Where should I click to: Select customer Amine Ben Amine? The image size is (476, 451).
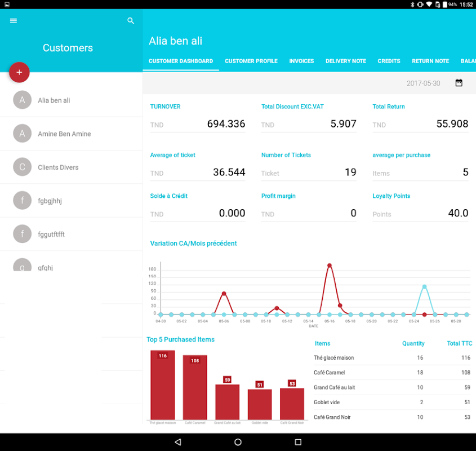click(x=72, y=134)
